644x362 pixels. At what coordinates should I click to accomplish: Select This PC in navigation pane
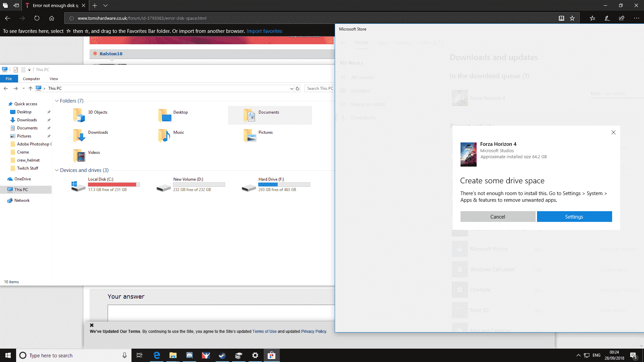point(26,190)
